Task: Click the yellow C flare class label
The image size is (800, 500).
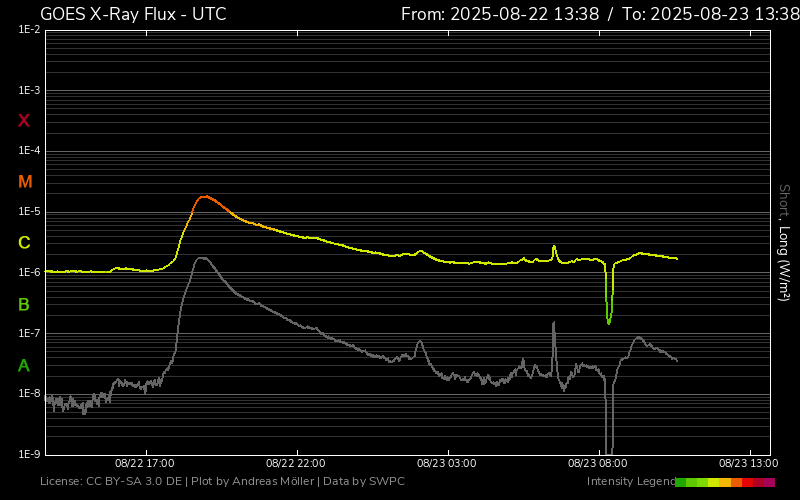Action: (24, 243)
